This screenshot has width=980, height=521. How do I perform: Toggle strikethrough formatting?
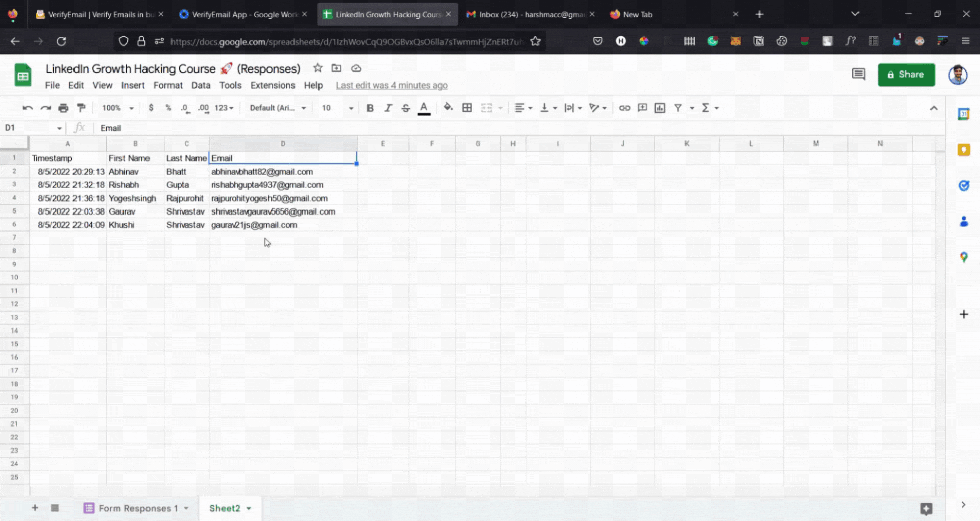406,108
